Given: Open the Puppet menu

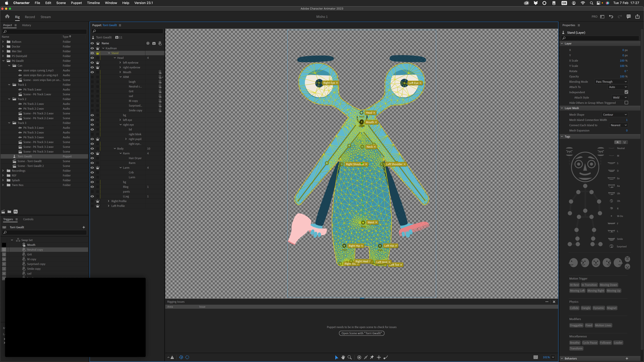Looking at the screenshot, I should coord(76,3).
